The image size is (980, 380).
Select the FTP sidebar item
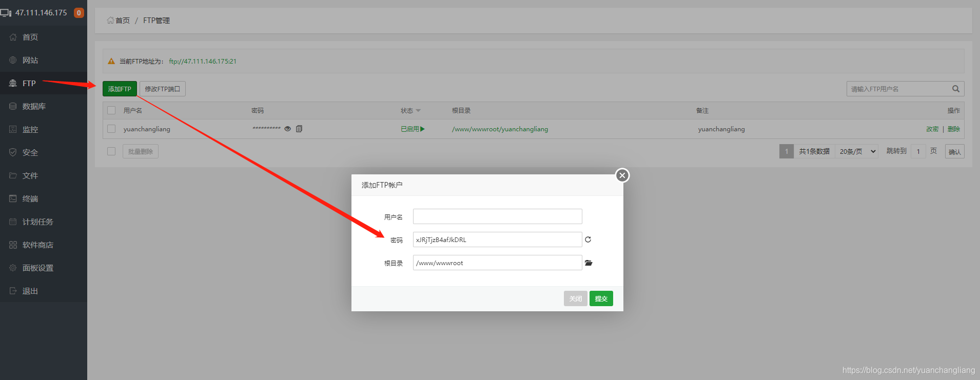click(x=44, y=83)
